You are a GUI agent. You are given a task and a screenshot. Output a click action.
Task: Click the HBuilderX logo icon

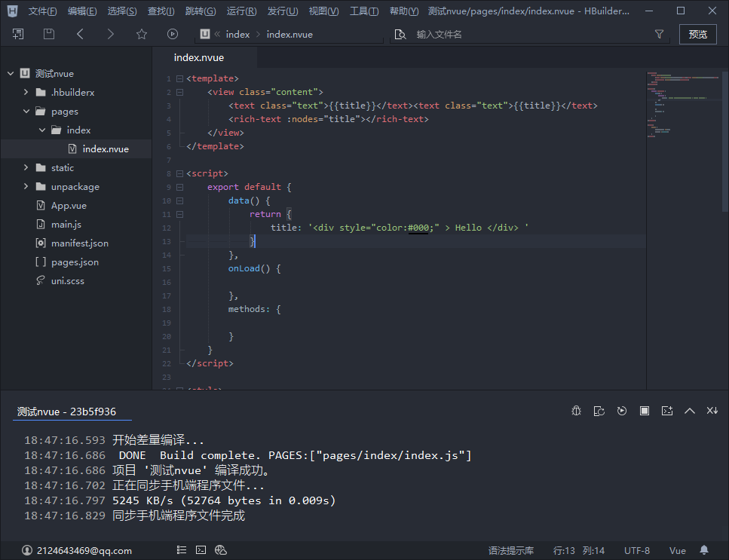coord(13,11)
